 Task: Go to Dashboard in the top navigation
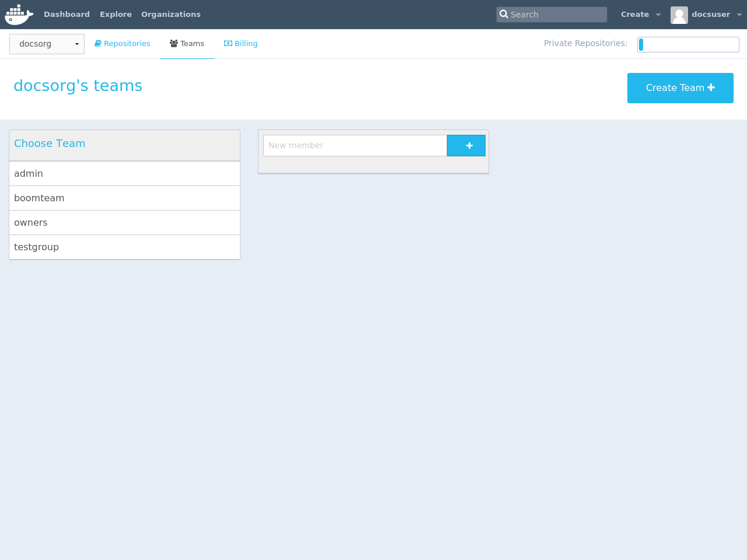pos(67,15)
